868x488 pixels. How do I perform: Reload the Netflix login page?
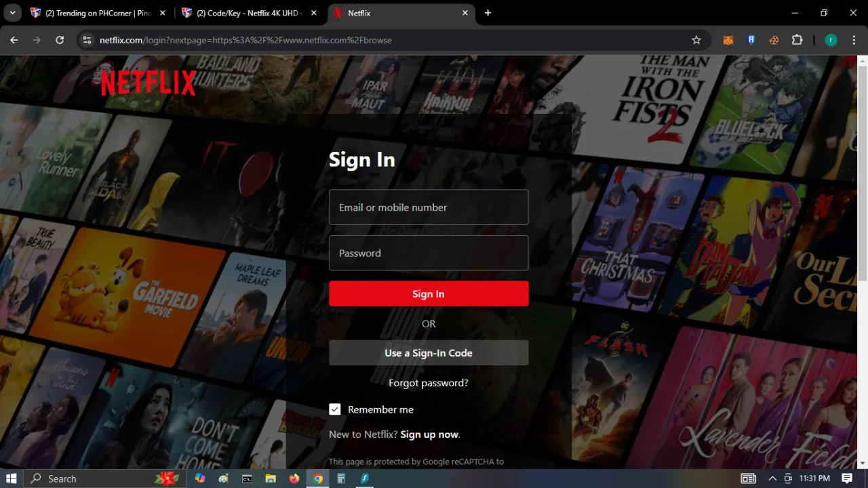pos(60,40)
